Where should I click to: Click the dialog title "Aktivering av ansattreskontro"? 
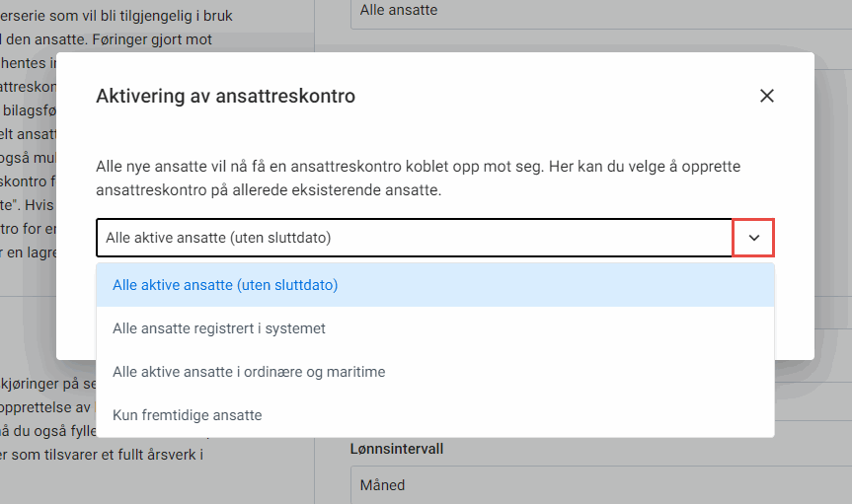point(225,97)
